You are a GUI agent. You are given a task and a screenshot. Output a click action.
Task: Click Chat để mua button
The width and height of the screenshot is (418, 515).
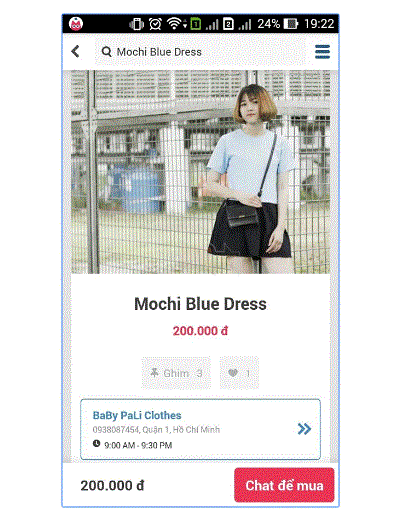tap(284, 485)
